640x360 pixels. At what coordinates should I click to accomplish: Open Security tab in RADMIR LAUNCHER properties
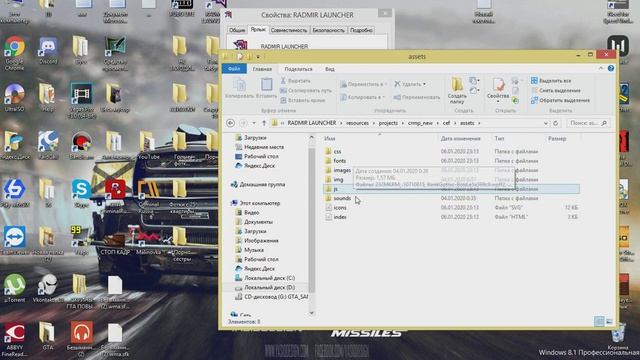[x=328, y=30]
